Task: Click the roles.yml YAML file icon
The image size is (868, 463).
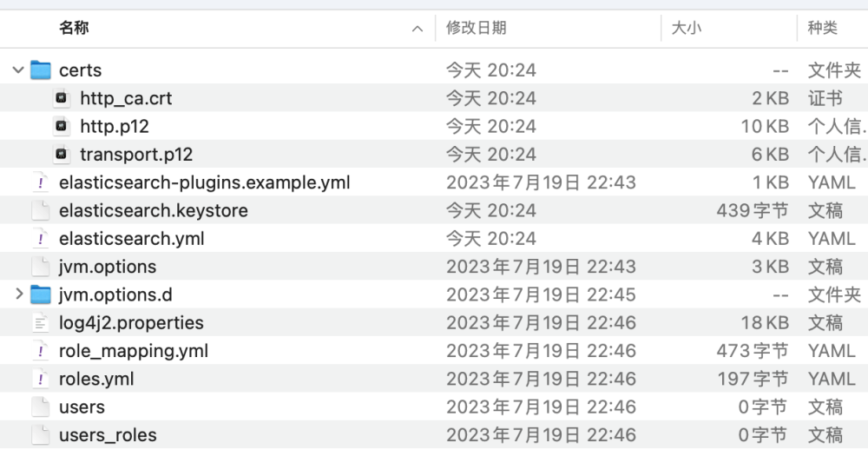Action: [x=41, y=379]
